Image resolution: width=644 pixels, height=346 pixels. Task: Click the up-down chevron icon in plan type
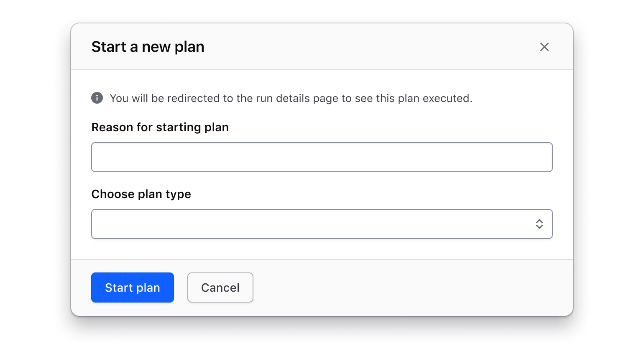coord(539,224)
